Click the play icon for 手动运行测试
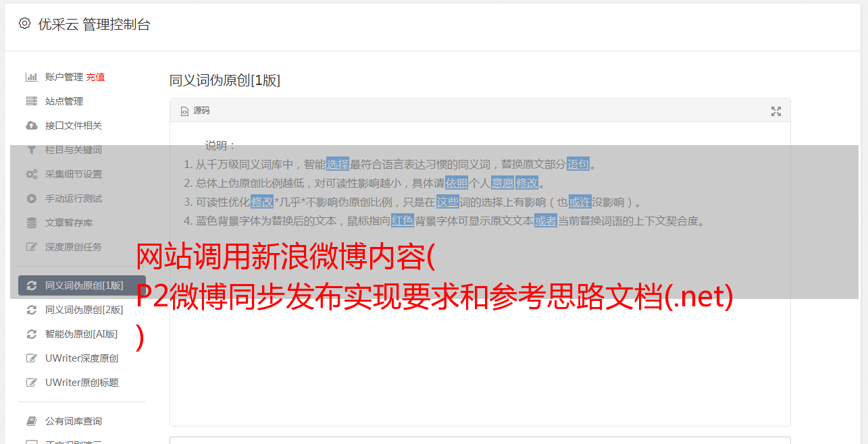 (31, 198)
